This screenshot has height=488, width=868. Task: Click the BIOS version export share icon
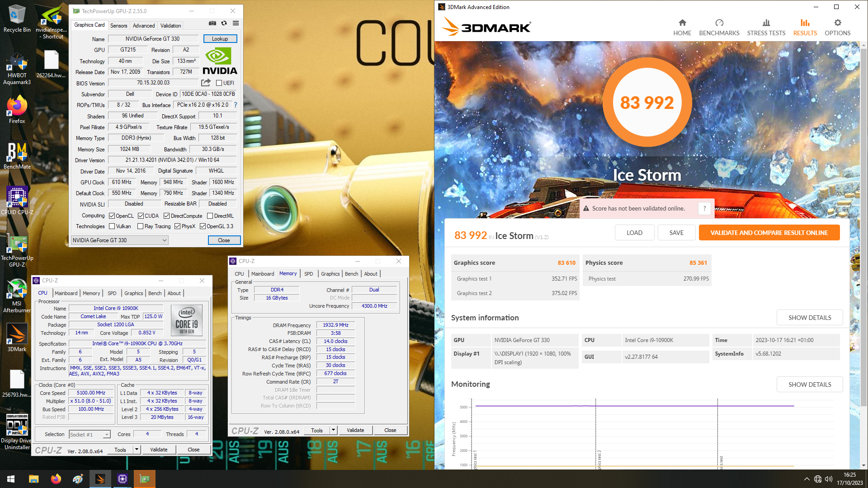(206, 83)
